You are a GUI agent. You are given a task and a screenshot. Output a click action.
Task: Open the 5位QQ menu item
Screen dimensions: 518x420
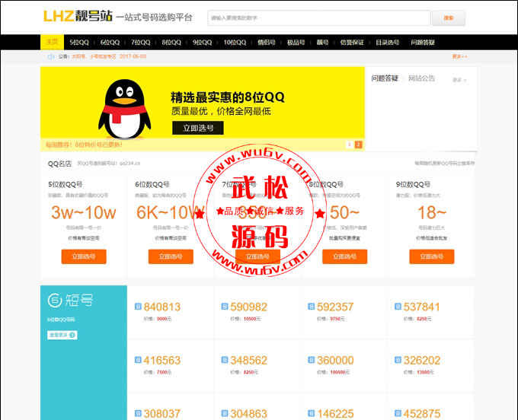tap(79, 43)
